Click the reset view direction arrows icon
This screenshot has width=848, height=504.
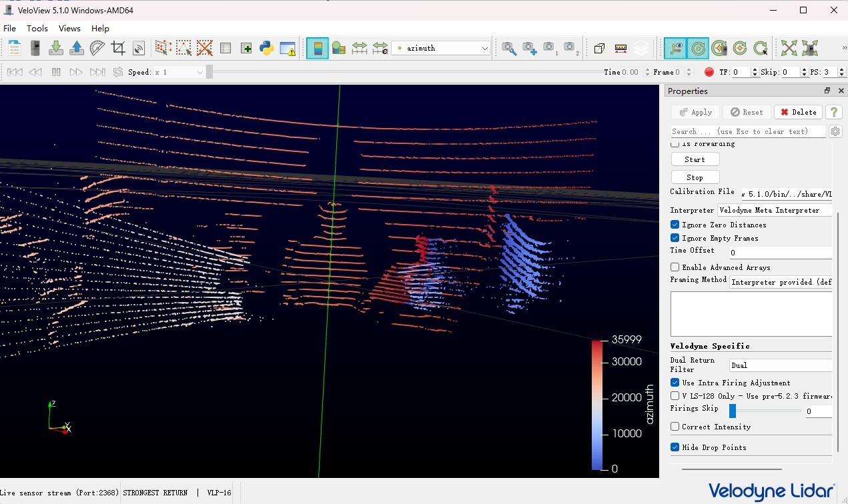tap(789, 48)
